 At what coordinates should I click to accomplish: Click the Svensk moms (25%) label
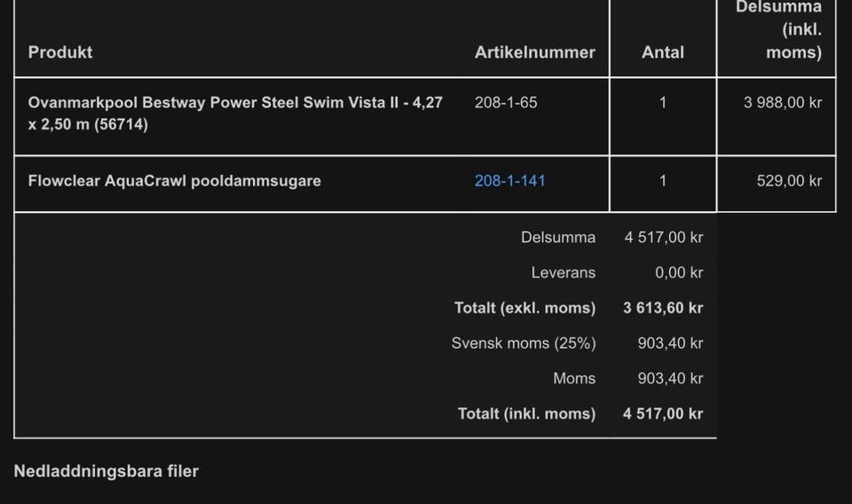coord(523,343)
